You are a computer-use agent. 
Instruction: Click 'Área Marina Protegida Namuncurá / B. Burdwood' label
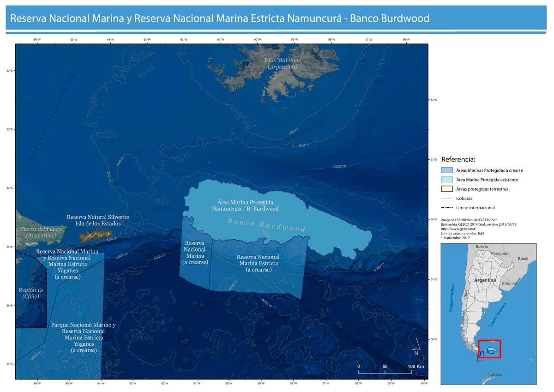pyautogui.click(x=245, y=205)
